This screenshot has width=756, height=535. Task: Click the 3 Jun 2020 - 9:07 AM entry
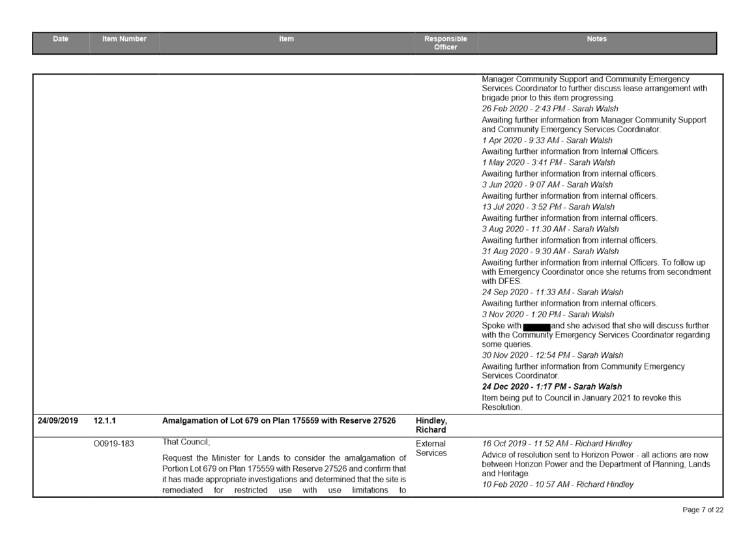[547, 184]
